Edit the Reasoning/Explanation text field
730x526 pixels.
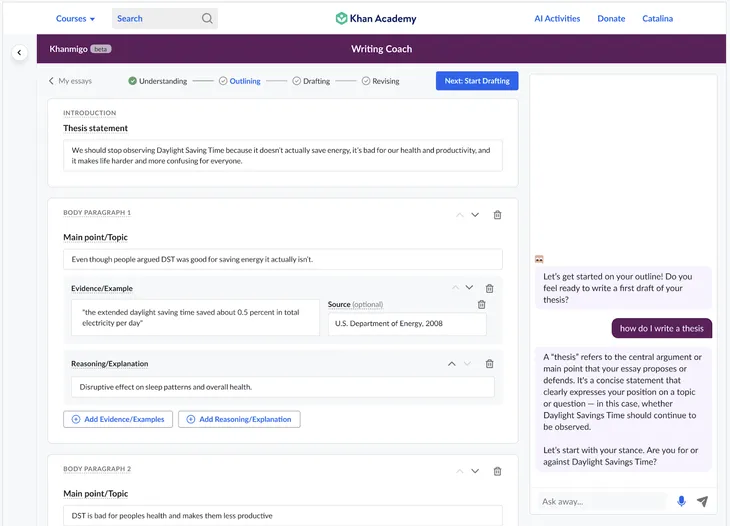(283, 387)
